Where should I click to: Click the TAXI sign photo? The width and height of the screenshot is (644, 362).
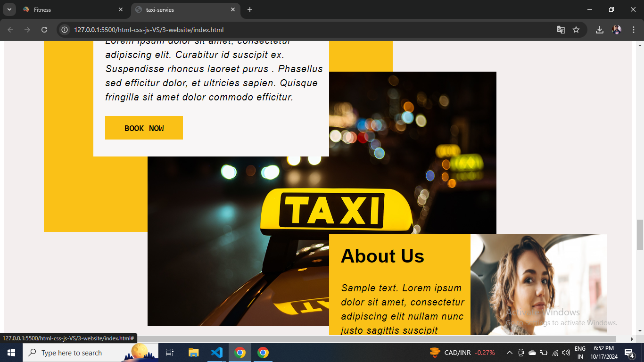tap(322, 199)
